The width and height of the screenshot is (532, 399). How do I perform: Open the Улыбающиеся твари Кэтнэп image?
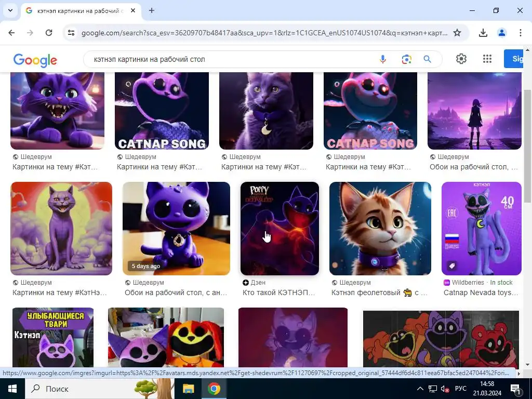[53, 338]
